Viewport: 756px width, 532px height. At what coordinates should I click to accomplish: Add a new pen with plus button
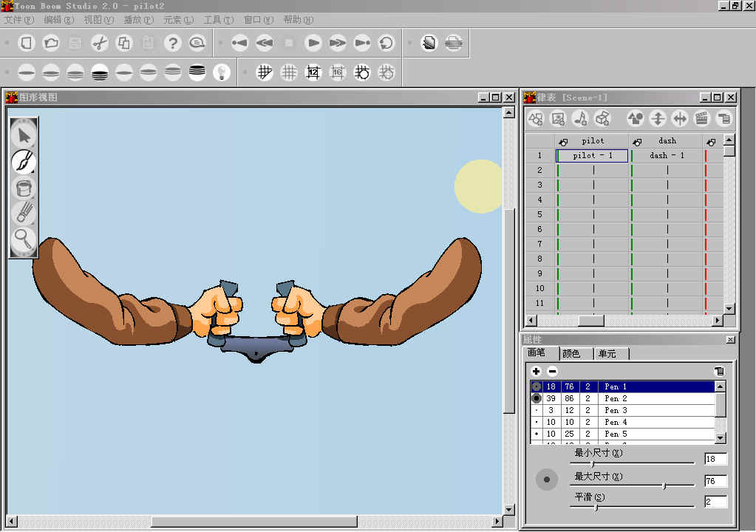click(536, 371)
